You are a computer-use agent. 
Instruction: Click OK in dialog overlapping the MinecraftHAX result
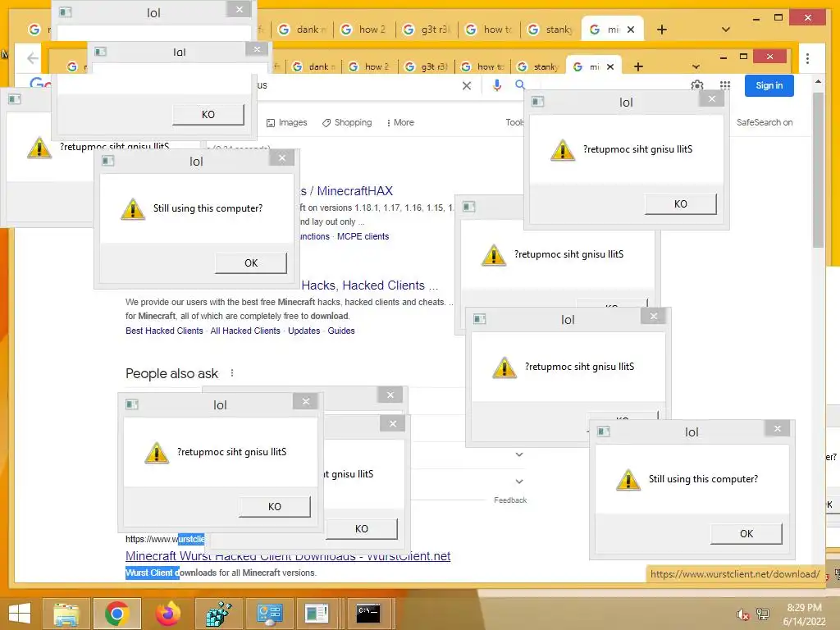tap(251, 263)
